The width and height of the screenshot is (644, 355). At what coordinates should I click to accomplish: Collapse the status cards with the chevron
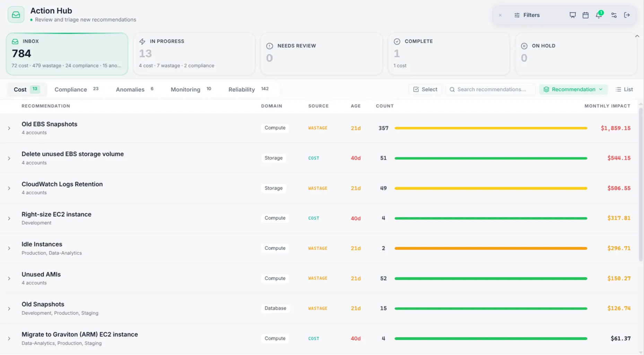click(x=637, y=36)
